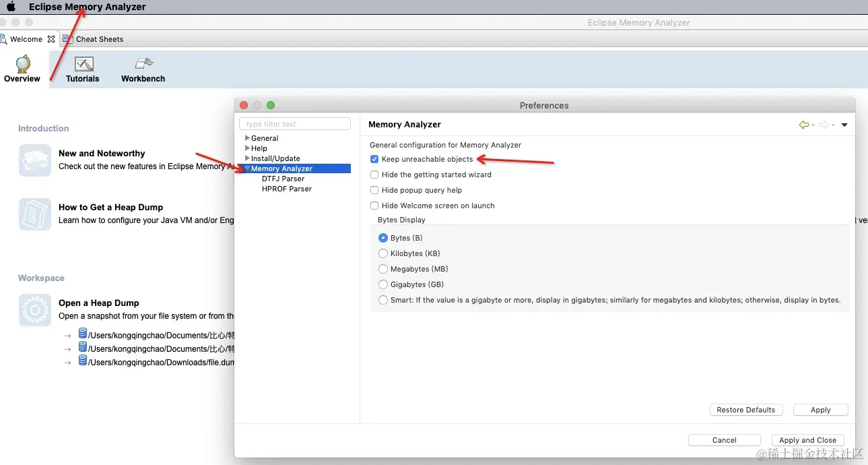Open the Apple menu

coord(11,7)
